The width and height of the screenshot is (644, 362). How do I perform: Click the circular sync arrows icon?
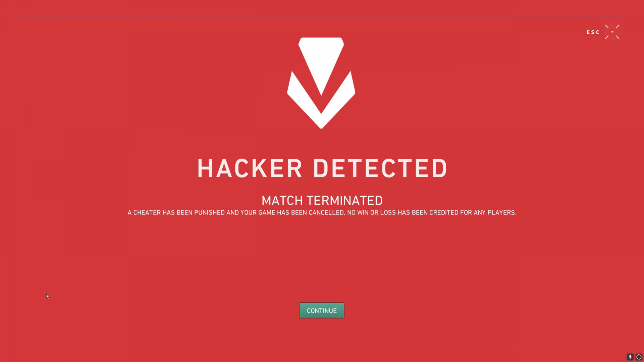(x=639, y=357)
